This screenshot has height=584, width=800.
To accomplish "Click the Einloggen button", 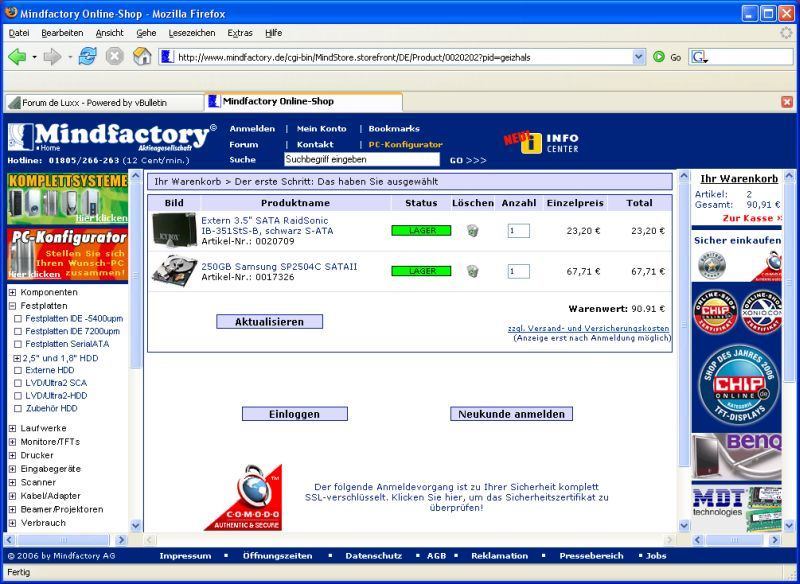I will click(294, 414).
